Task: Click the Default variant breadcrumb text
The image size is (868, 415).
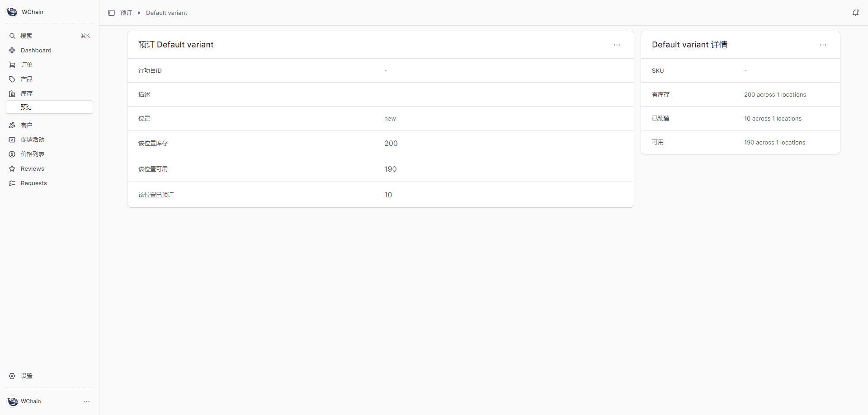Action: 166,13
